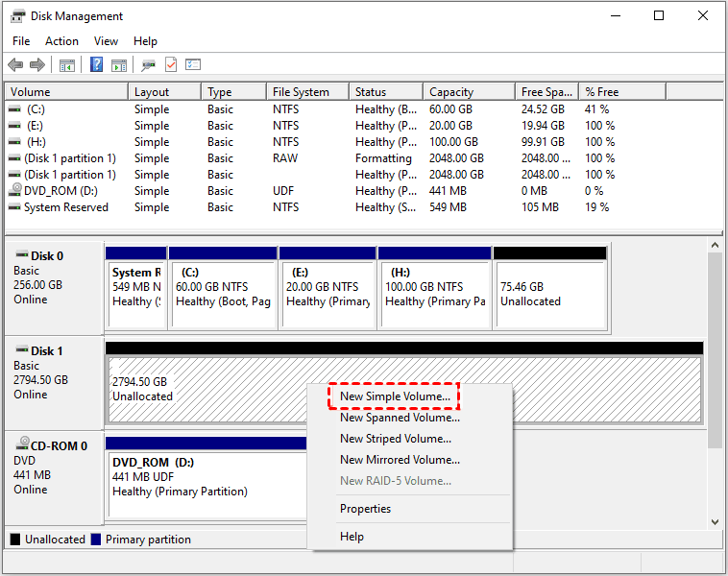Viewport: 728px width, 576px height.
Task: Open the View menu
Action: (x=106, y=41)
